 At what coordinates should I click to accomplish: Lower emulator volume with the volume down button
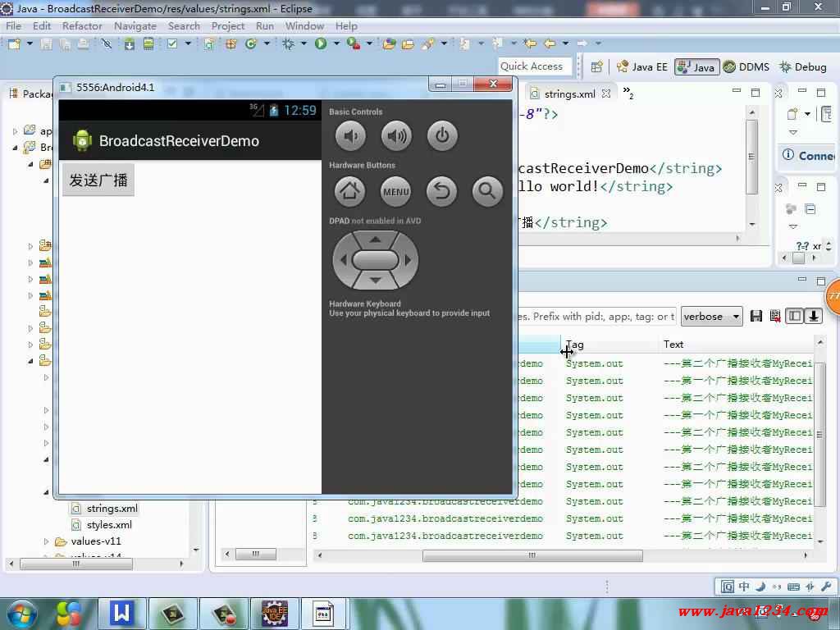[350, 136]
